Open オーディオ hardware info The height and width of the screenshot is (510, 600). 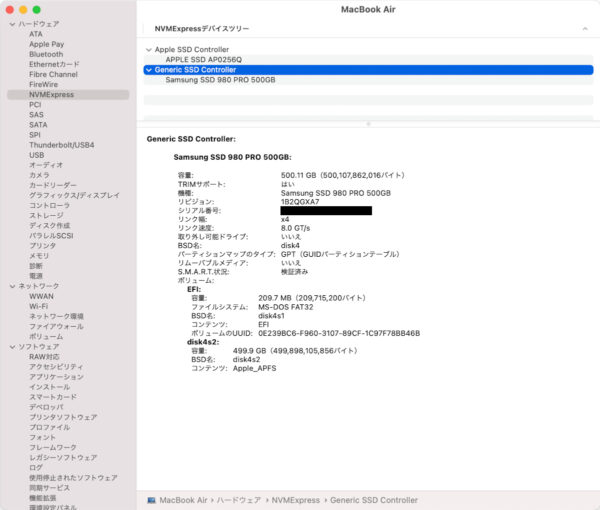[46, 165]
